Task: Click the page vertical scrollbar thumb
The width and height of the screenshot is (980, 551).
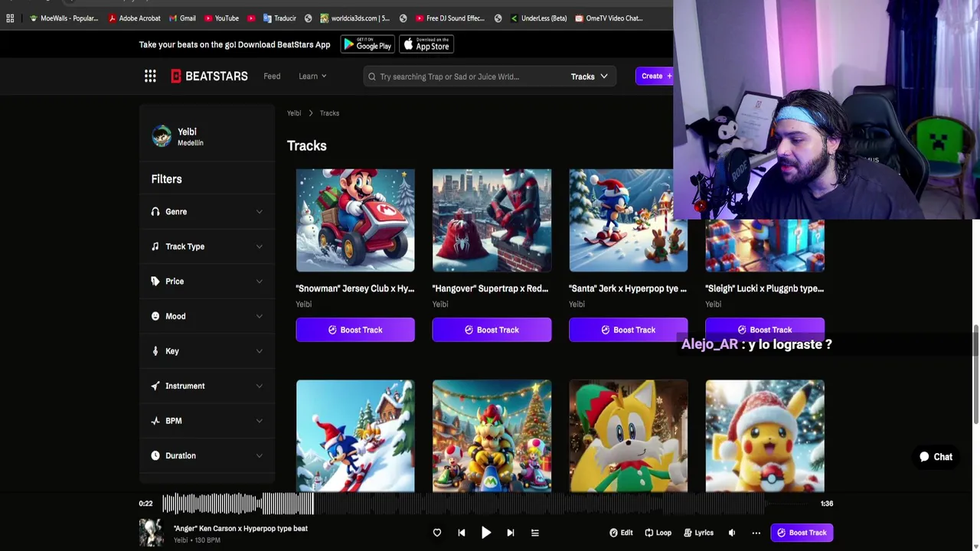Action: tap(975, 375)
